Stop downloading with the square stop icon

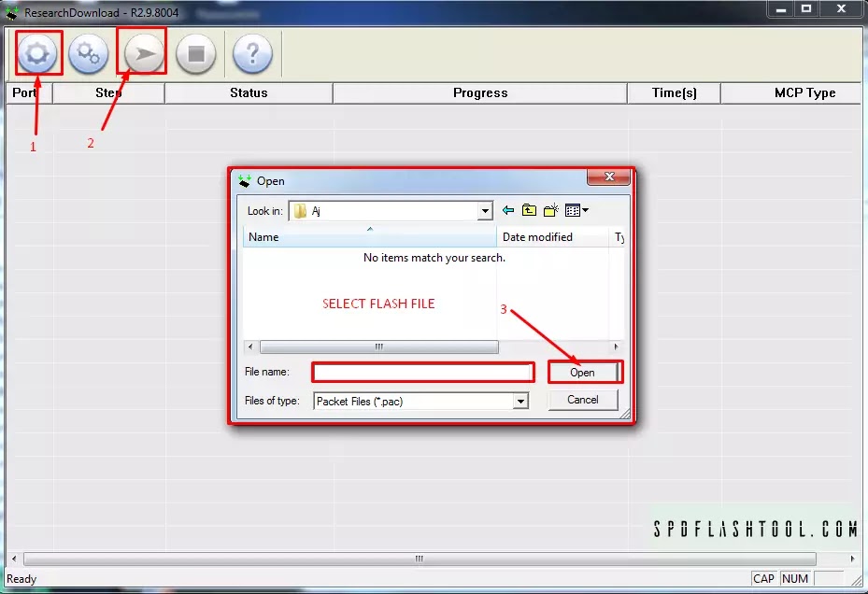point(196,53)
